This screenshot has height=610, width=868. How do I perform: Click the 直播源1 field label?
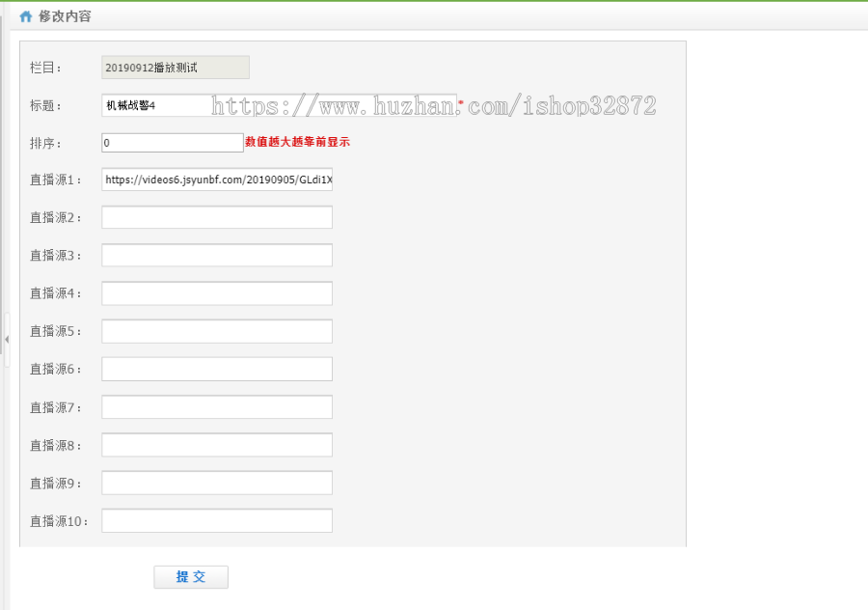56,180
